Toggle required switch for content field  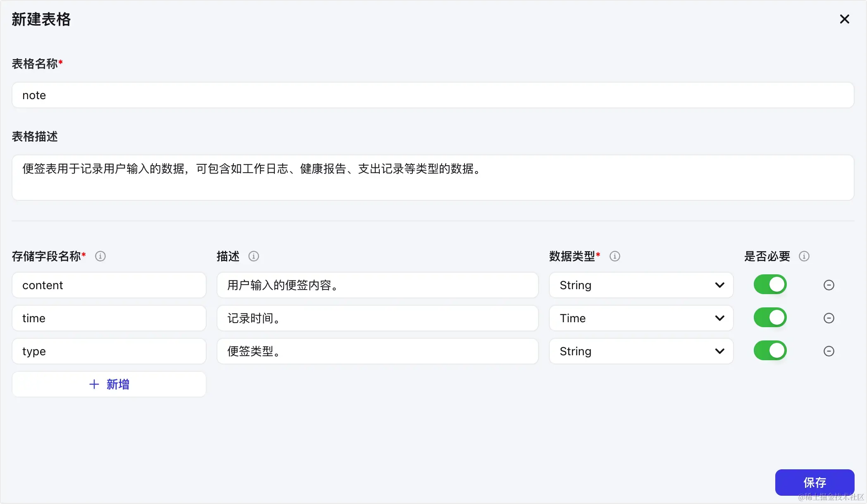click(770, 285)
